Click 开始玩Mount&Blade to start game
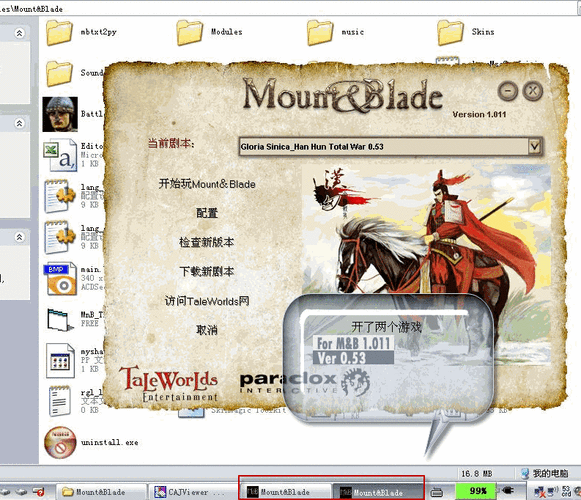Screen dimensions: 581x500 pyautogui.click(x=207, y=184)
